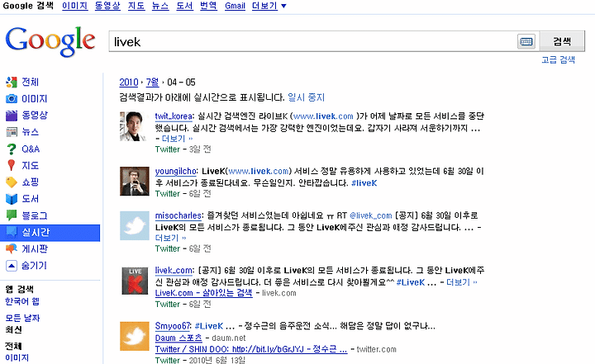This screenshot has width=595, height=364.
Task: Open Twitter / SHIN DOO bit.ly link
Action: [x=251, y=349]
